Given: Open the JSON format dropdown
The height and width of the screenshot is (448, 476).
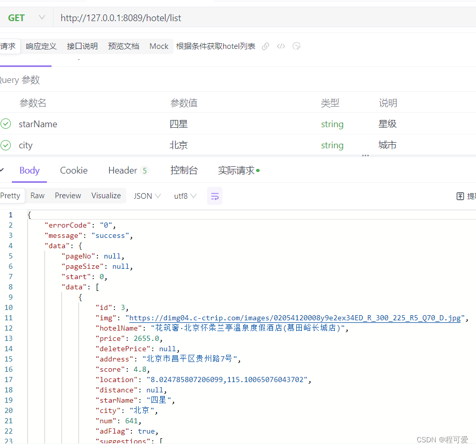Looking at the screenshot, I should click(147, 196).
